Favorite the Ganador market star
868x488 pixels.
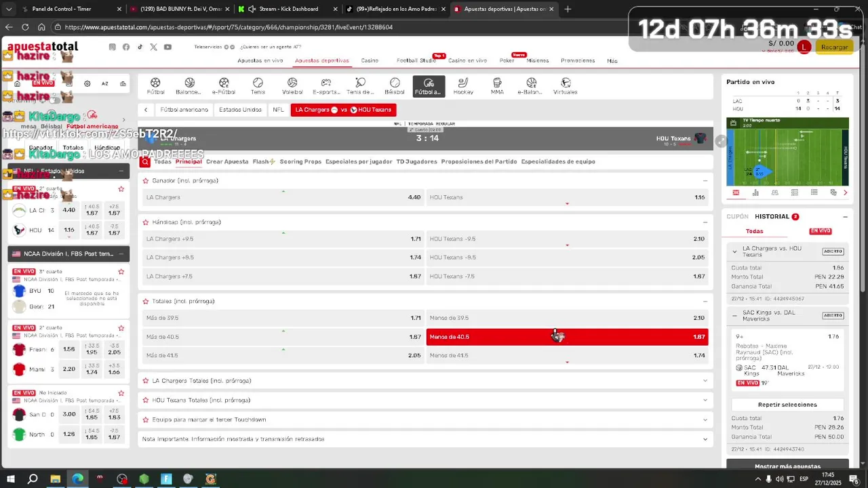[x=145, y=181]
